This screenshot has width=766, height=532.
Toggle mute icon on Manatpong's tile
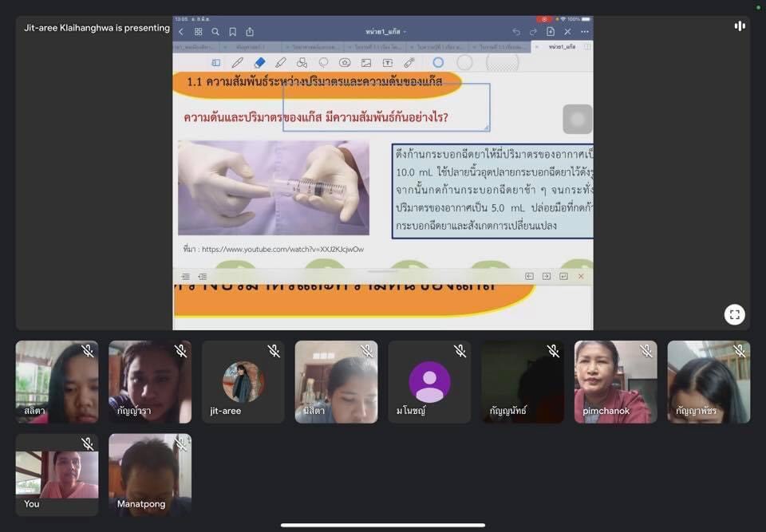pyautogui.click(x=180, y=444)
